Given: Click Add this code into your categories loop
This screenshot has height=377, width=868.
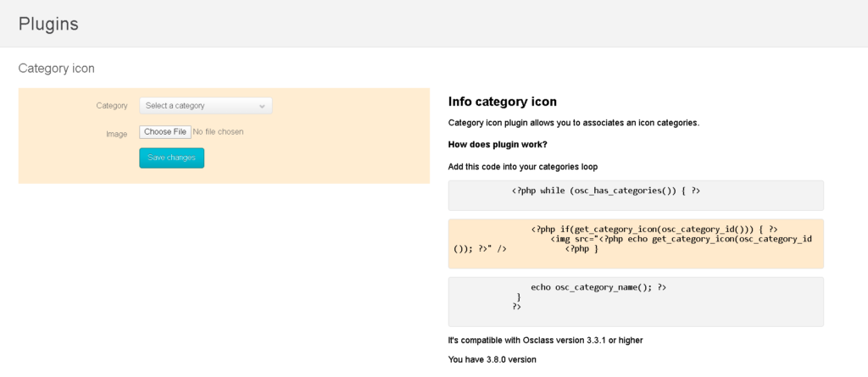Looking at the screenshot, I should click(x=522, y=166).
